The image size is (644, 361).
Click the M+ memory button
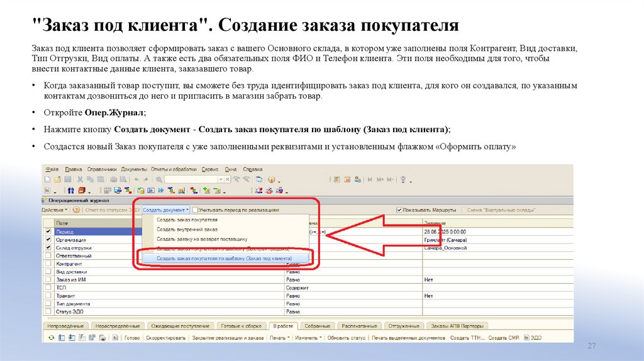(x=380, y=179)
